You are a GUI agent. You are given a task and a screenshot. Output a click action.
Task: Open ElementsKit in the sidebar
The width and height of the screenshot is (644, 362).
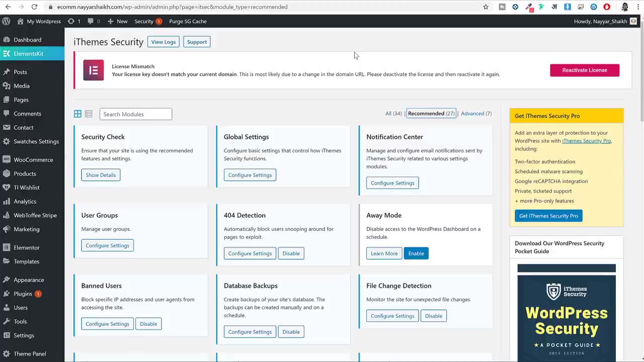click(32, 53)
